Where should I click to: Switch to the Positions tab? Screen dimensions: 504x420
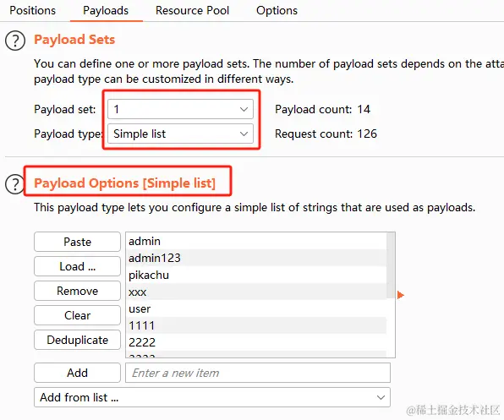pos(32,10)
